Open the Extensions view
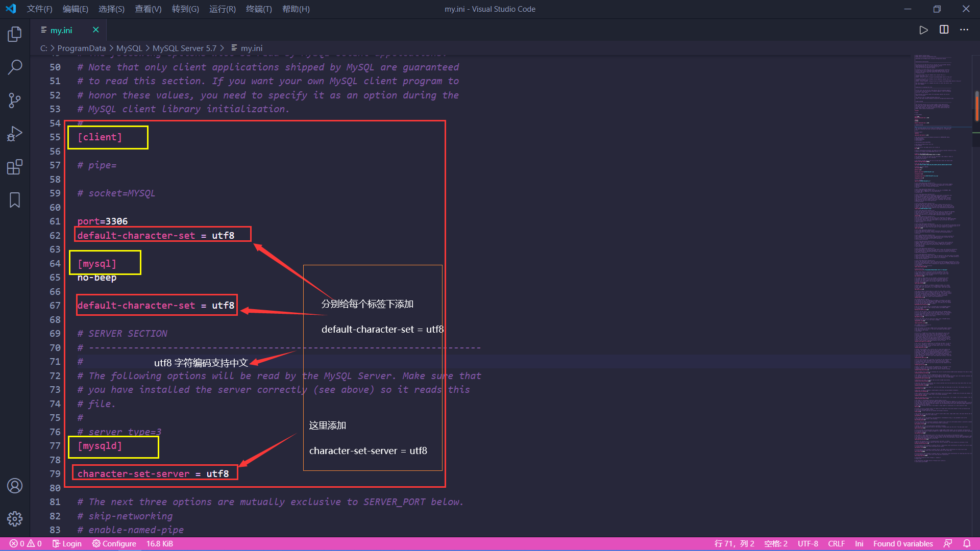 [x=15, y=167]
